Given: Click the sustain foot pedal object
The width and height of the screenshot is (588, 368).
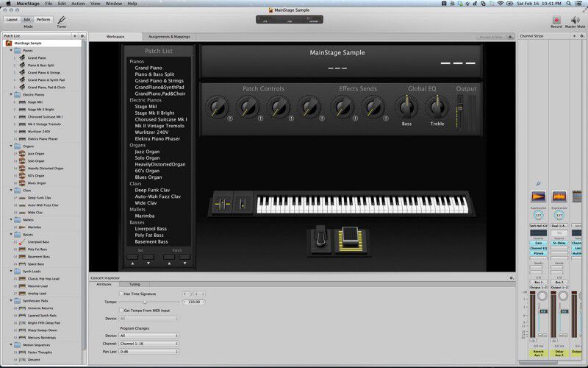Looking at the screenshot, I should pyautogui.click(x=320, y=239).
